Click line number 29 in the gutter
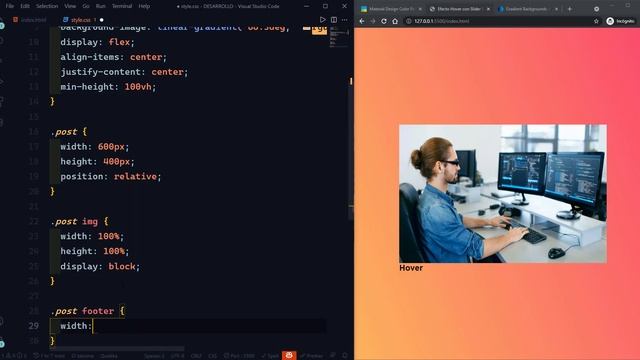 [x=33, y=326]
